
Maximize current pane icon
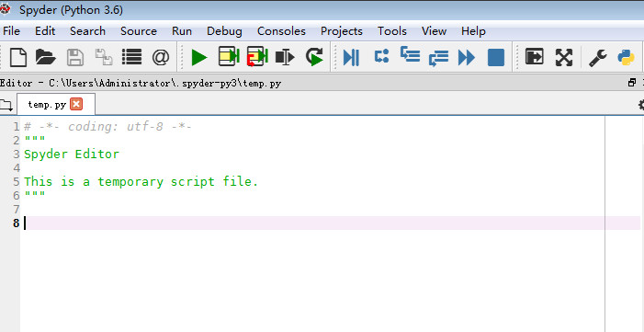(535, 57)
